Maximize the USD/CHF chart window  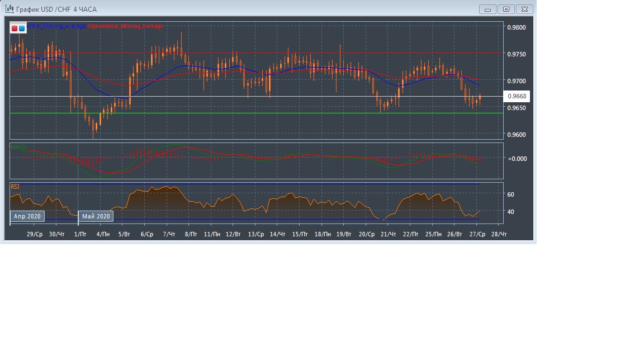coord(506,9)
